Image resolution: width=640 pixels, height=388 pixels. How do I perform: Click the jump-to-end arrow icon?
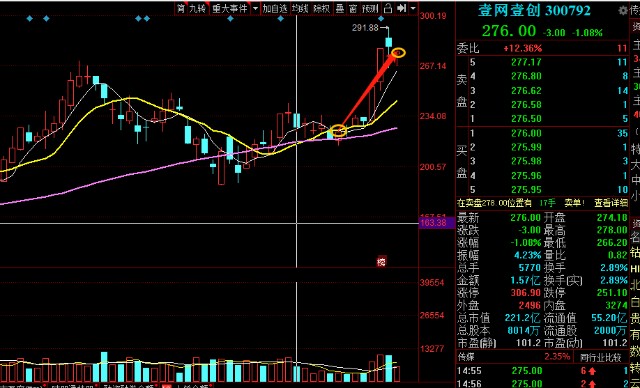point(402,8)
